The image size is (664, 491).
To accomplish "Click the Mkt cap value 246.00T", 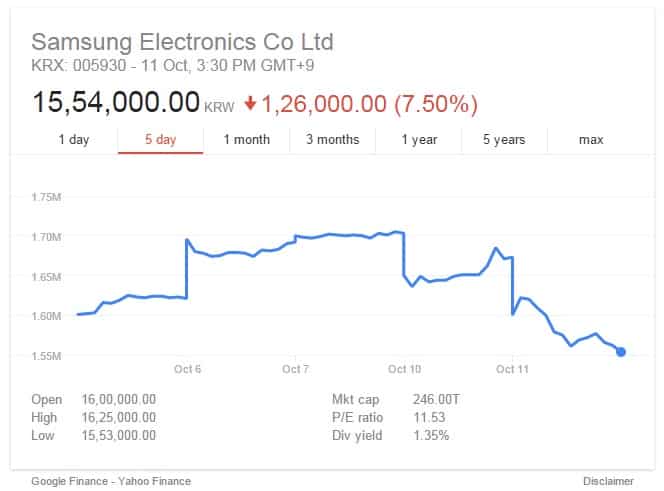I will coord(436,399).
